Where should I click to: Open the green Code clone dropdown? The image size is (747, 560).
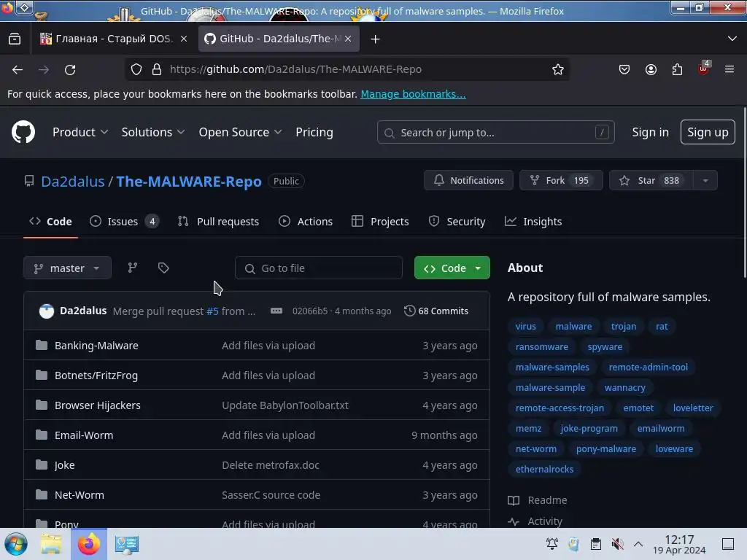[452, 268]
